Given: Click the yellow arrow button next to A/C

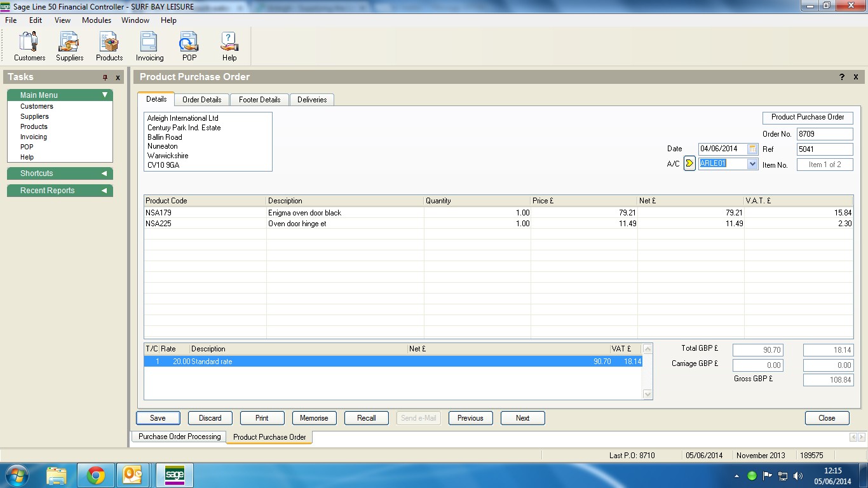Looking at the screenshot, I should 689,163.
